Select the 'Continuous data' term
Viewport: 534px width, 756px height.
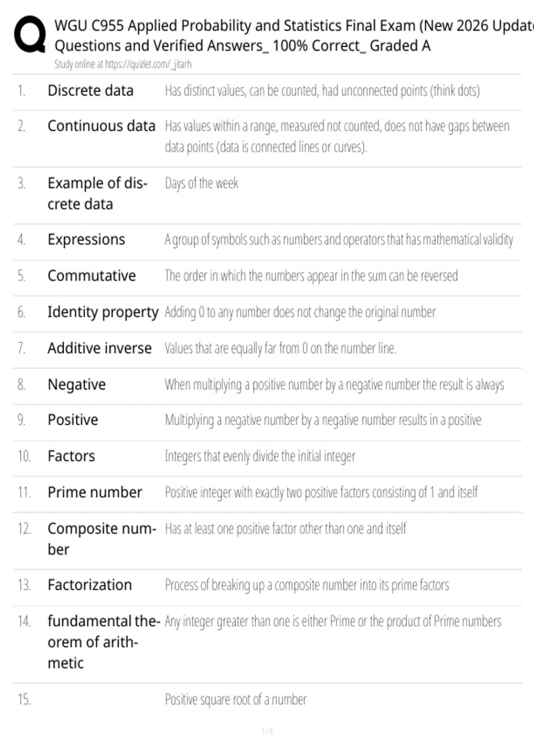coord(101,126)
